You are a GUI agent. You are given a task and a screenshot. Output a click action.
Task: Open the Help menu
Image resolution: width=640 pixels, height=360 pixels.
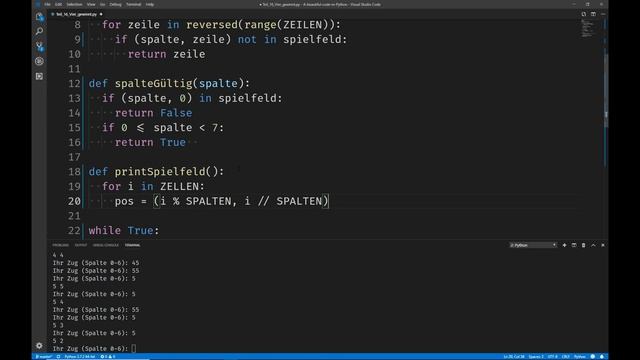150,4
